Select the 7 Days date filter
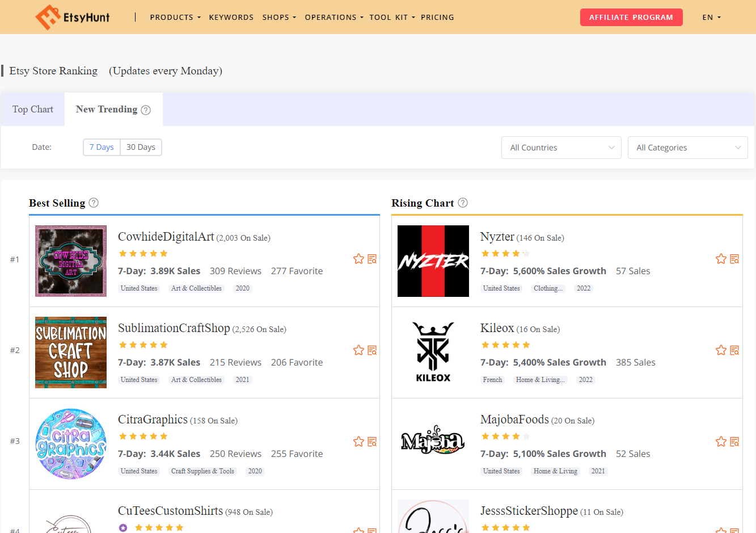This screenshot has width=756, height=533. [102, 147]
